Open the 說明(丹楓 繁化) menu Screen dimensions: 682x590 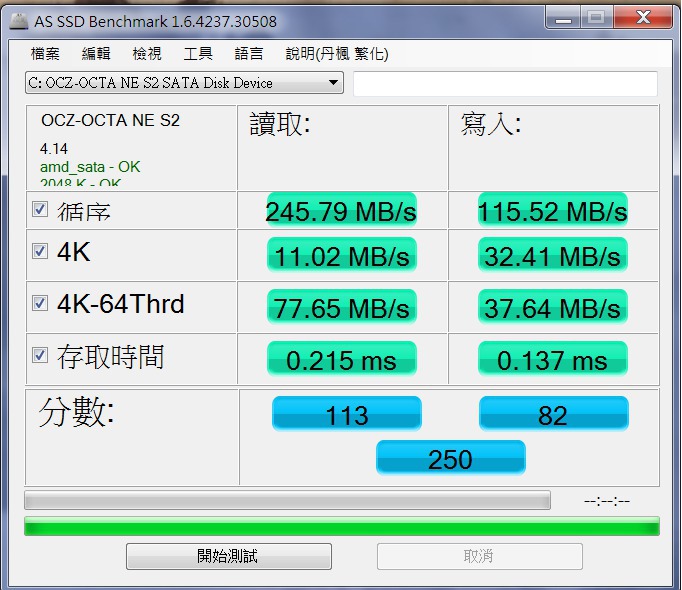pyautogui.click(x=337, y=54)
